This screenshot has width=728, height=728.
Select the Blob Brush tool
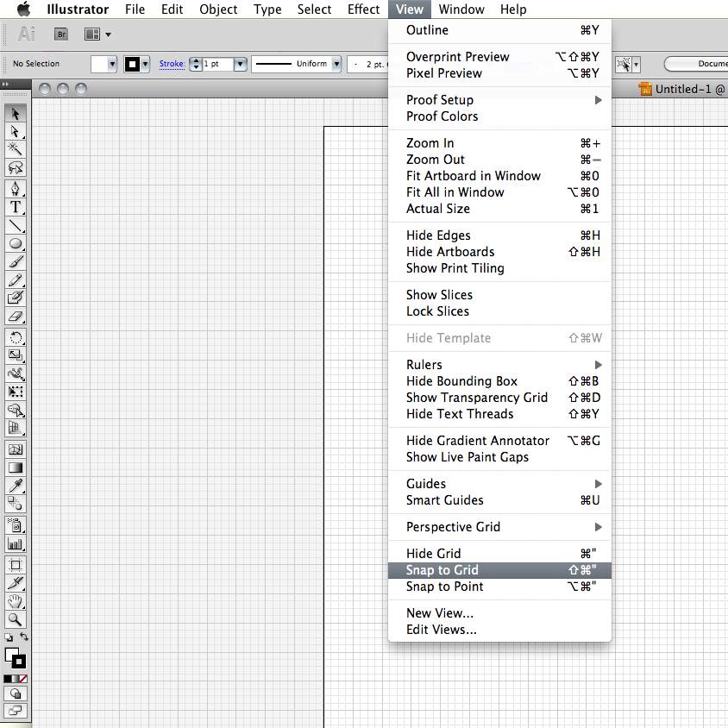[x=16, y=298]
